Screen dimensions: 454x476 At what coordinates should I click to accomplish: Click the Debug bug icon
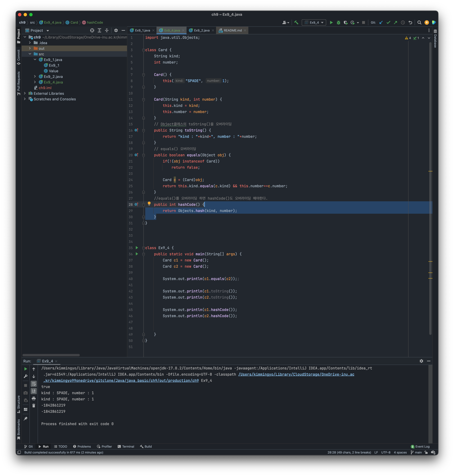tap(338, 22)
